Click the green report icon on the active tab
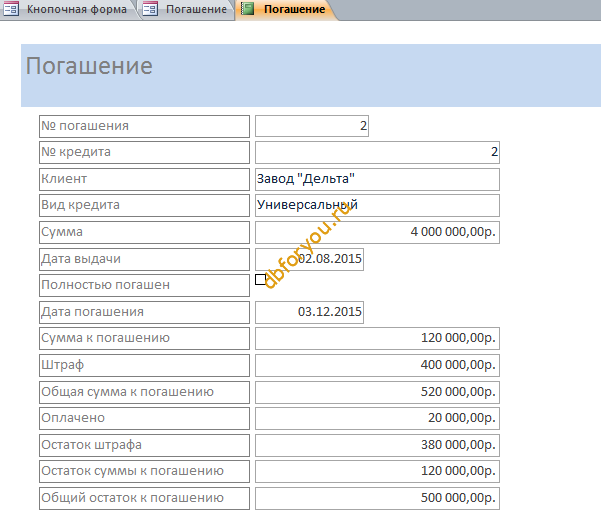 (x=247, y=9)
